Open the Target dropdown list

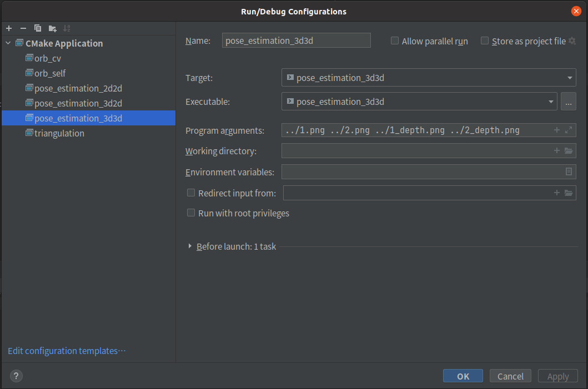coord(570,78)
